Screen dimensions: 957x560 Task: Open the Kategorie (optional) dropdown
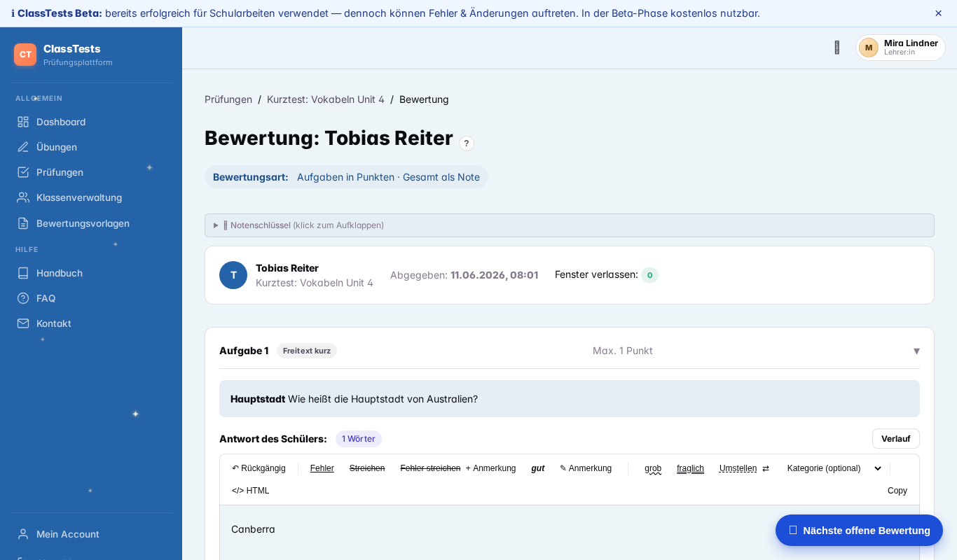pos(834,468)
